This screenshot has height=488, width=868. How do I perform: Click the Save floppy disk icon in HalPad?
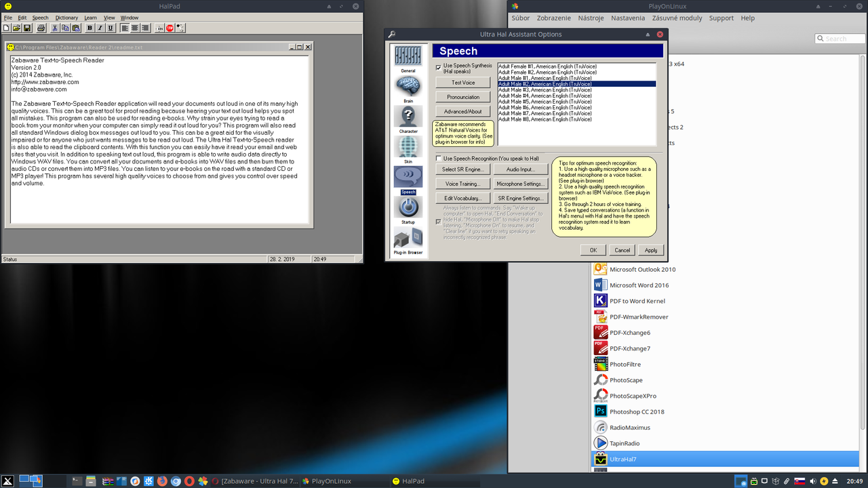(27, 28)
